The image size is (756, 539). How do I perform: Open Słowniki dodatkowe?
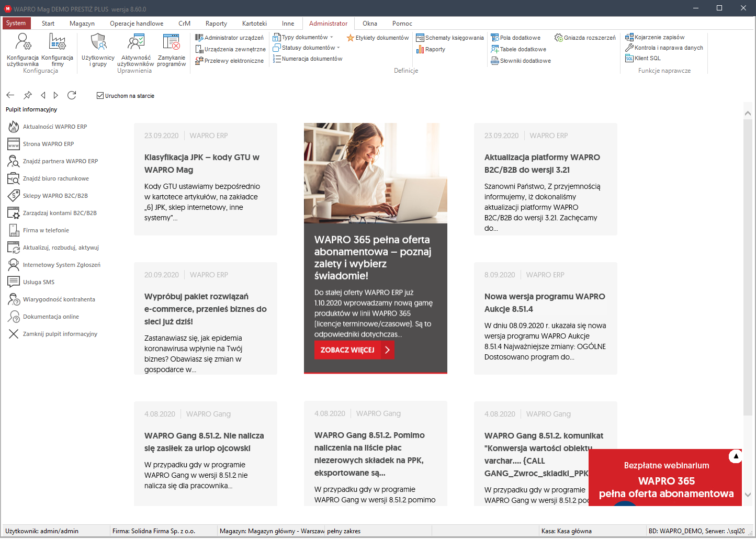point(521,61)
